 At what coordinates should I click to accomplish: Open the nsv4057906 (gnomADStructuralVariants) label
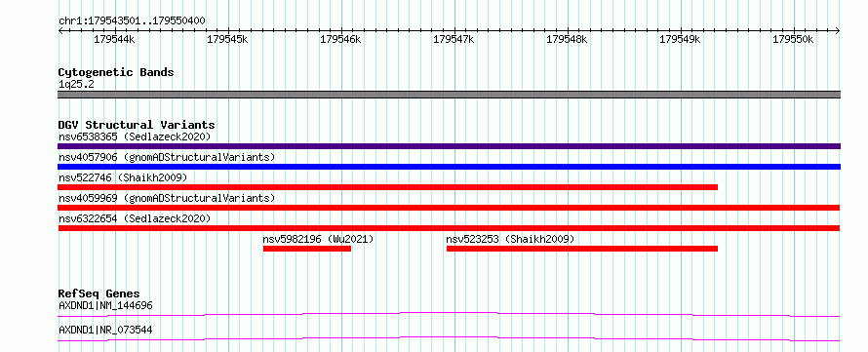[167, 157]
